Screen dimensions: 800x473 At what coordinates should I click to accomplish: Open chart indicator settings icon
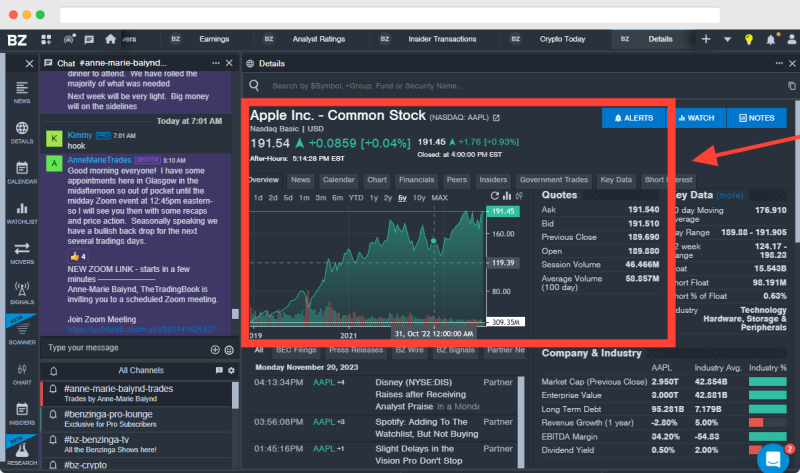pyautogui.click(x=519, y=195)
